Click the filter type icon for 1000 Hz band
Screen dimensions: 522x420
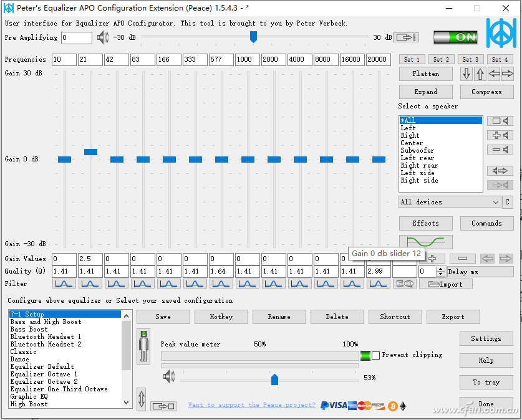tap(248, 284)
